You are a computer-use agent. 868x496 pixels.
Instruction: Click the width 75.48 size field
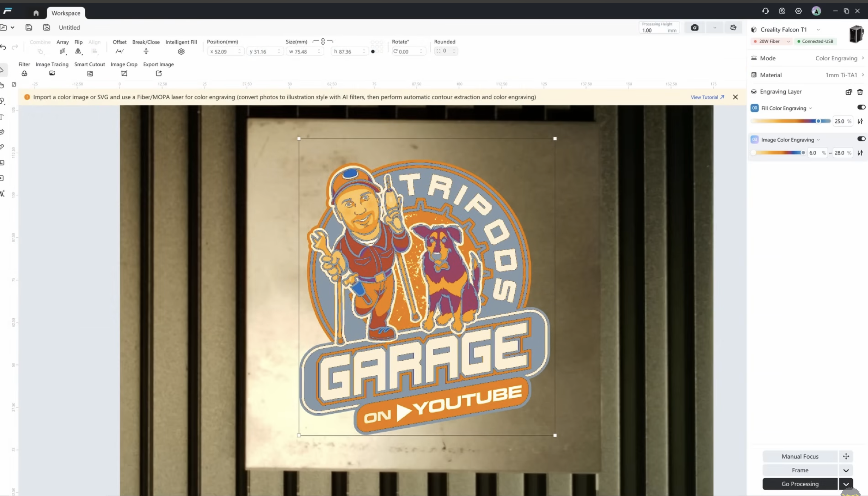tap(305, 51)
